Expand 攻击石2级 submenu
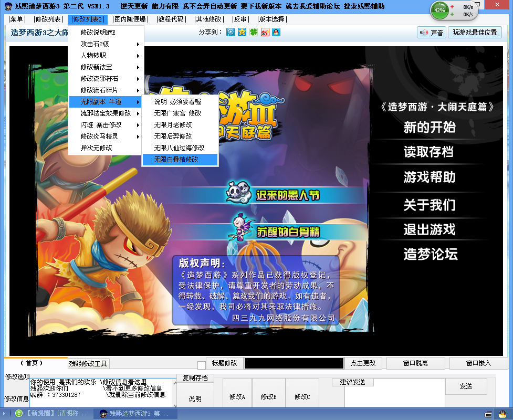Viewport: 513px width, 420px height. (107, 44)
